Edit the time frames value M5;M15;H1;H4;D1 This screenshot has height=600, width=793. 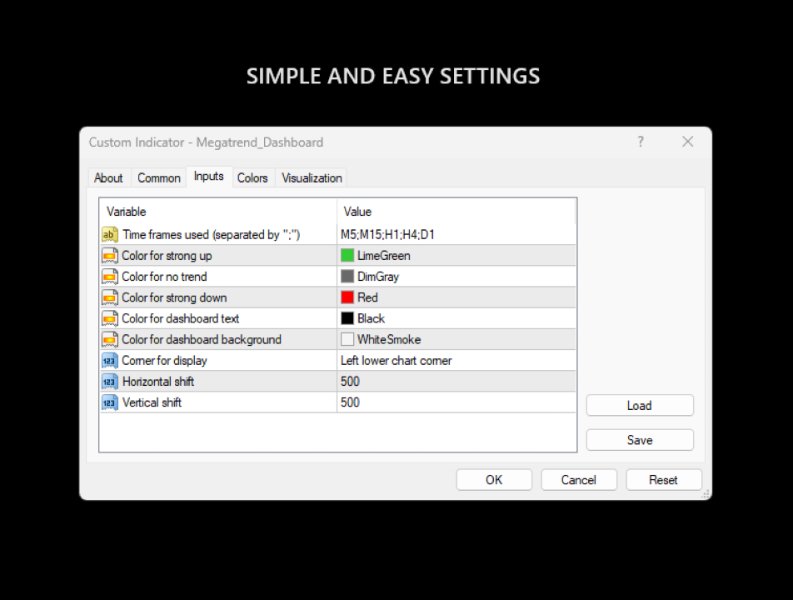click(388, 235)
